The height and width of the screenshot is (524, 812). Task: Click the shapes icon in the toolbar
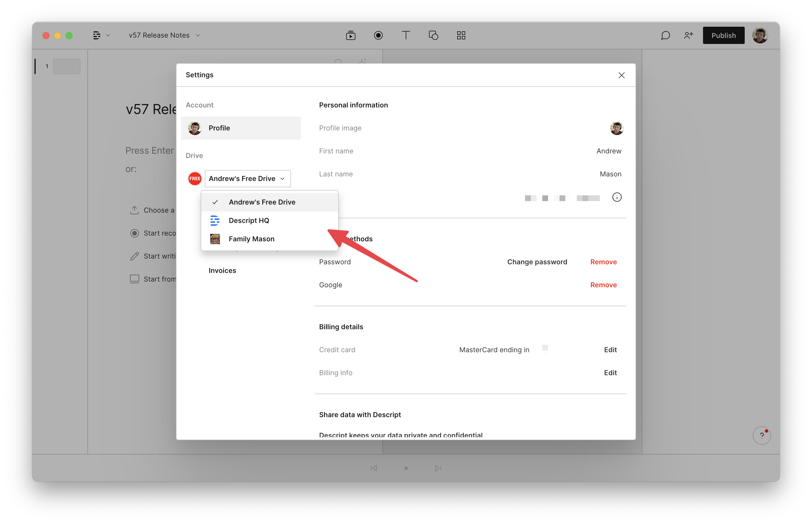coord(433,35)
